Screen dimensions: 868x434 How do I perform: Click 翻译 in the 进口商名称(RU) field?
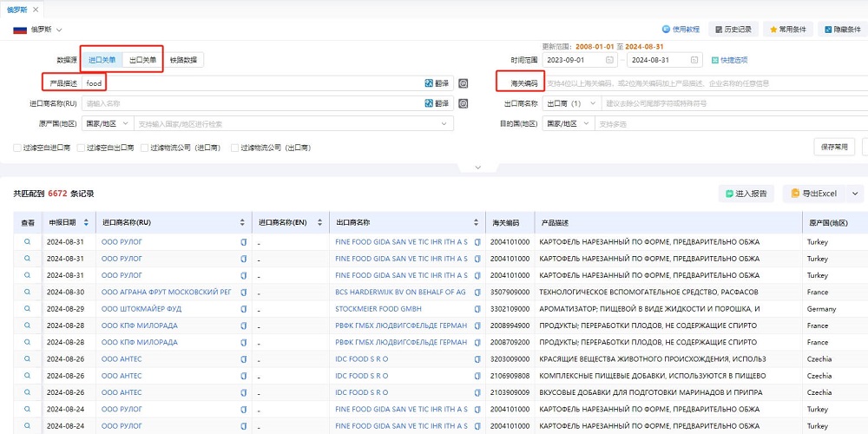click(437, 103)
